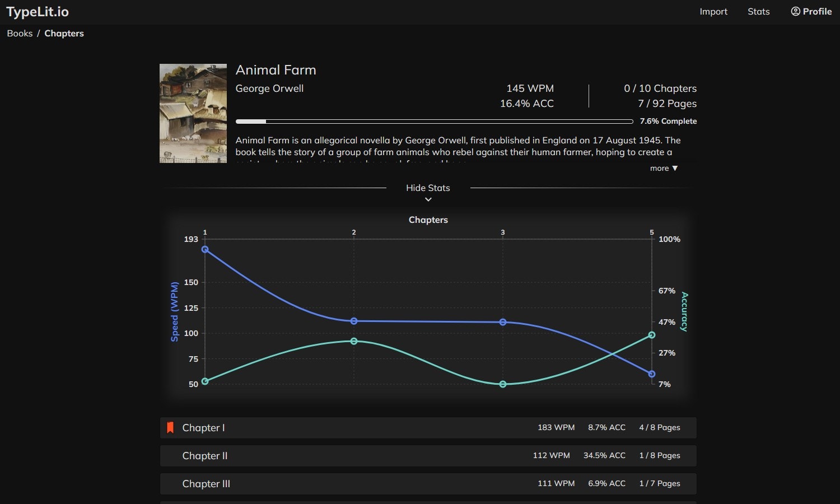Viewport: 840px width, 504px height.
Task: Click the chapter 3 accuracy data point
Action: 503,384
